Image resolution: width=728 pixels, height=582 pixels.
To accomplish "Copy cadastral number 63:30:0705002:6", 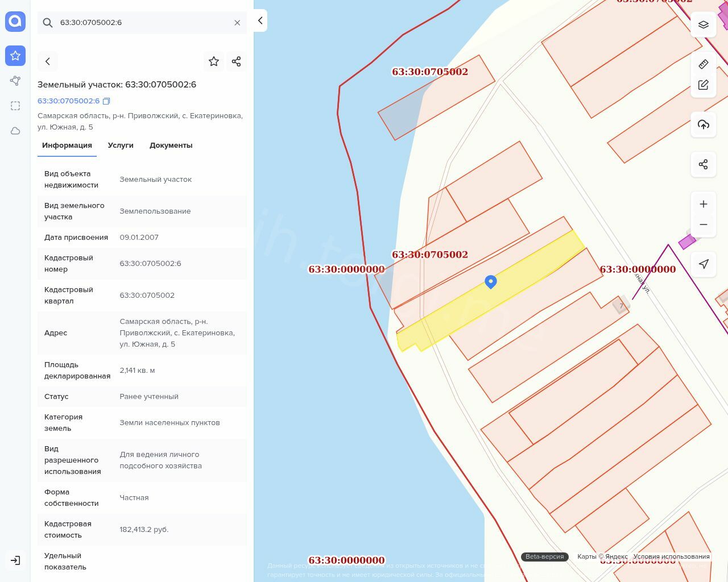I will point(106,101).
